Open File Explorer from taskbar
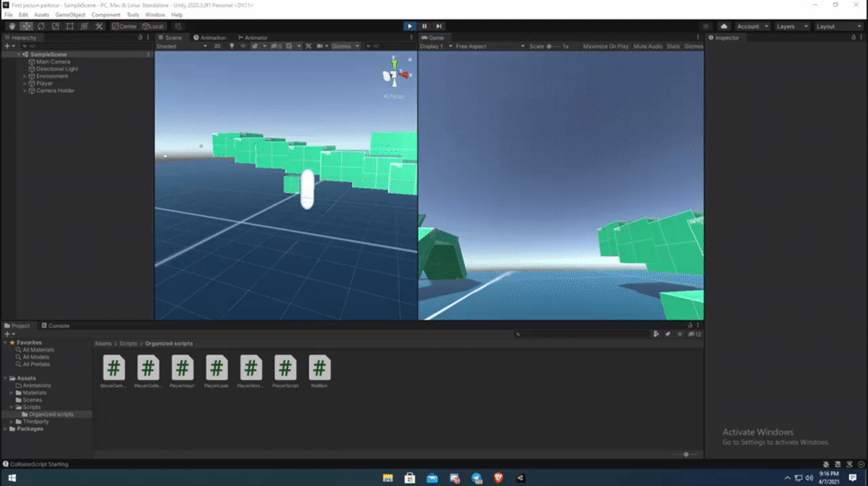 tap(387, 477)
